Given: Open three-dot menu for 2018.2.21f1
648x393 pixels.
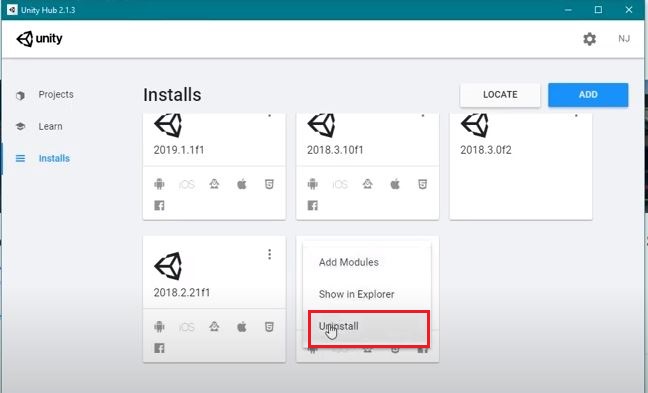Looking at the screenshot, I should tap(269, 254).
